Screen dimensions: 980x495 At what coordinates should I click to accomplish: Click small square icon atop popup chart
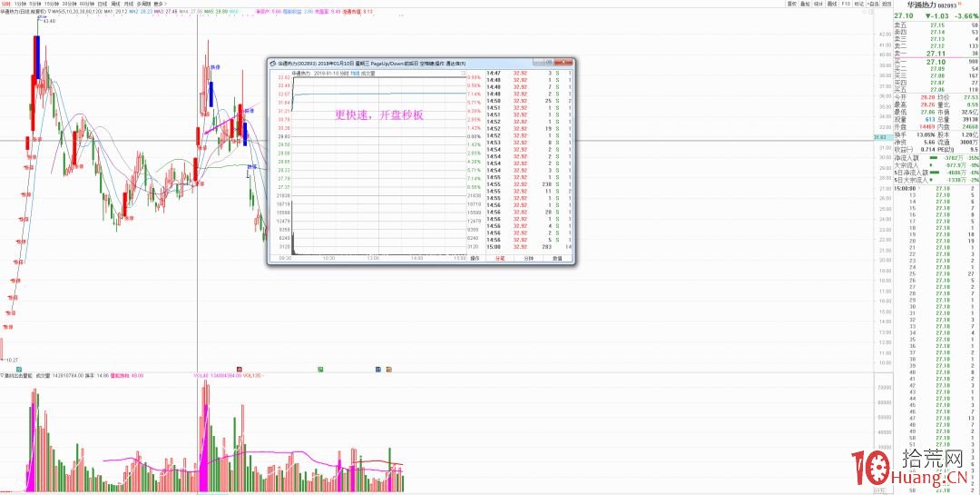point(463,73)
